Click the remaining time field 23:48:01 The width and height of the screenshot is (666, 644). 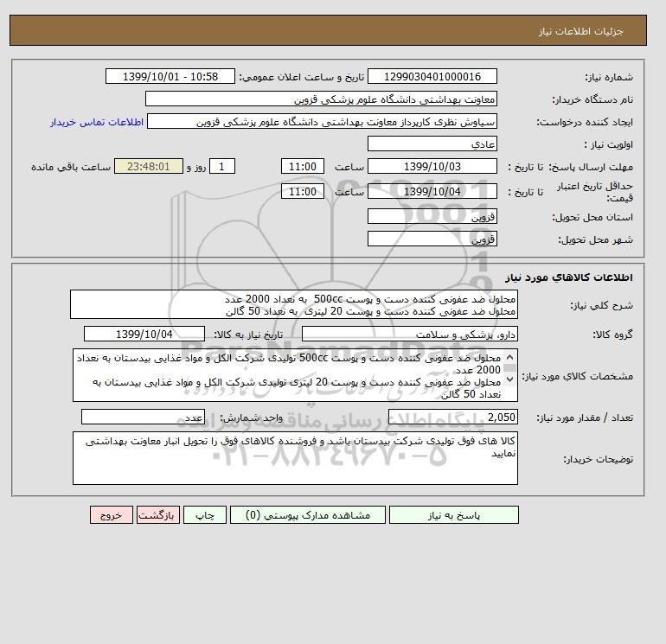[149, 167]
